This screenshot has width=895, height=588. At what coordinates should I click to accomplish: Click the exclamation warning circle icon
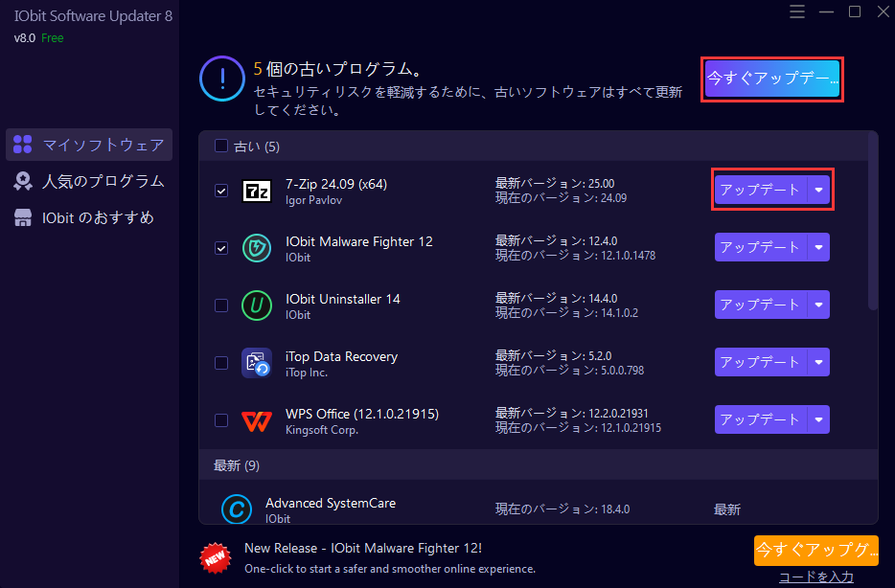tap(222, 79)
